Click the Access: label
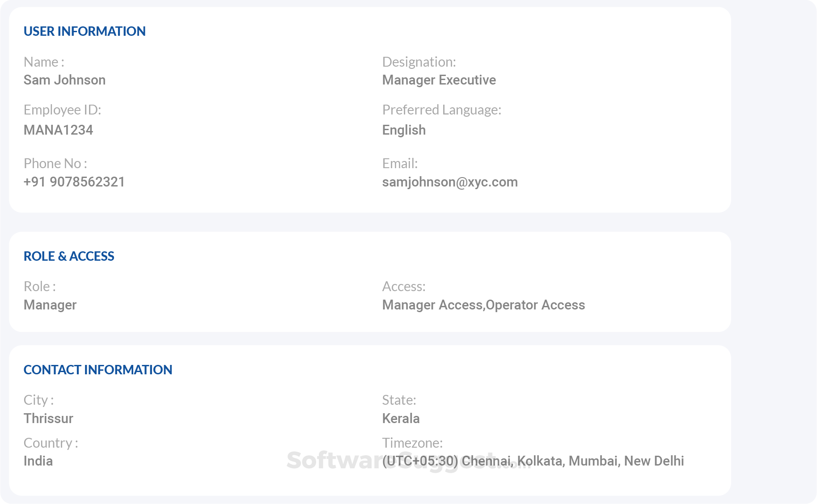817x504 pixels. tap(404, 287)
